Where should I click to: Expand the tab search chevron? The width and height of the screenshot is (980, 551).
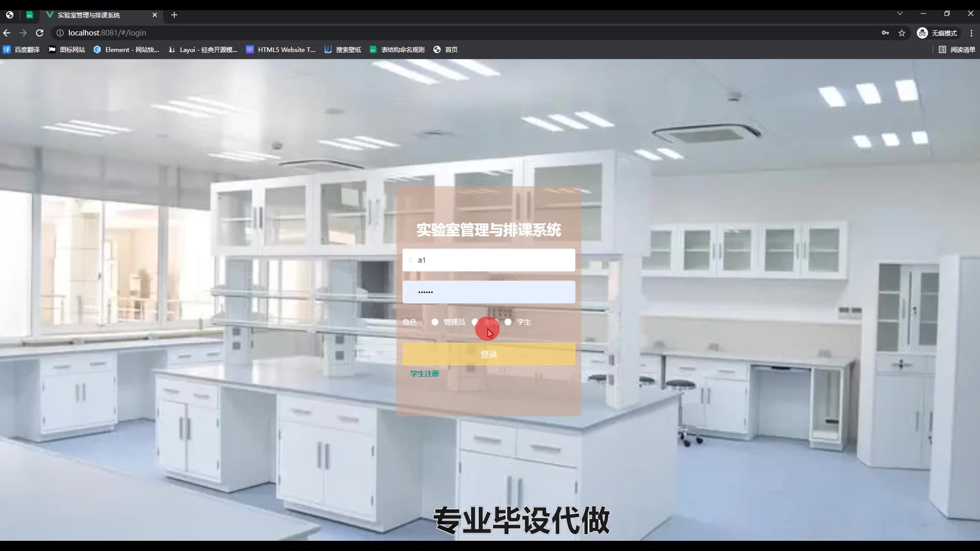pos(900,14)
